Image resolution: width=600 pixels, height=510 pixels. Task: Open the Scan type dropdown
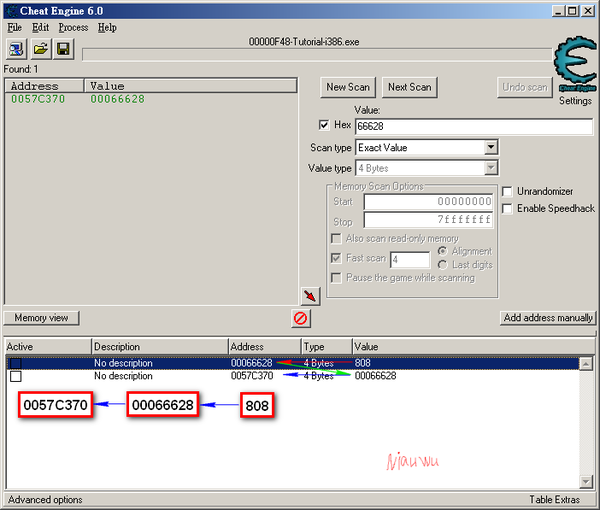[x=491, y=147]
